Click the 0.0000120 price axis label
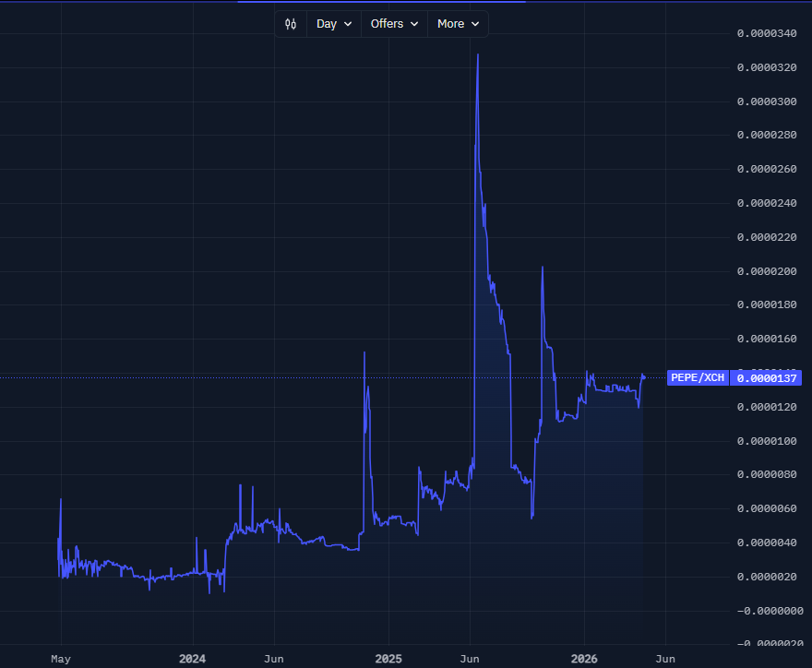The height and width of the screenshot is (668, 812). point(767,408)
